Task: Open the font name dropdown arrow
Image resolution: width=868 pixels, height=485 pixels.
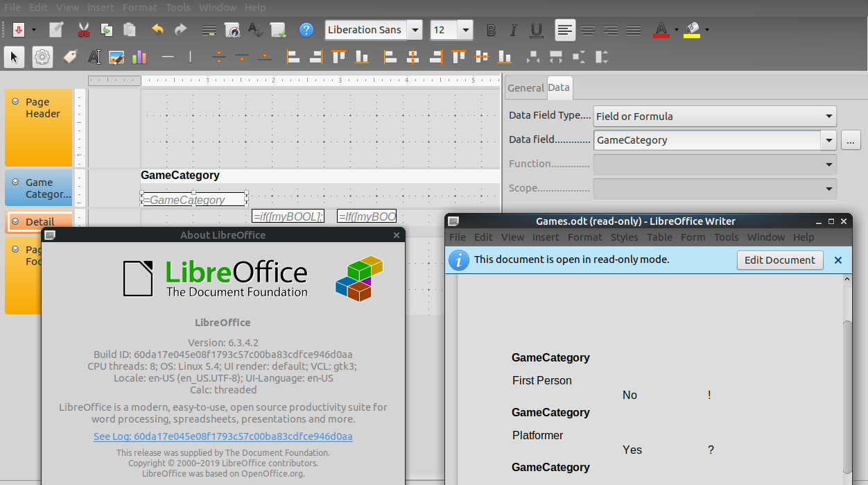Action: tap(415, 30)
